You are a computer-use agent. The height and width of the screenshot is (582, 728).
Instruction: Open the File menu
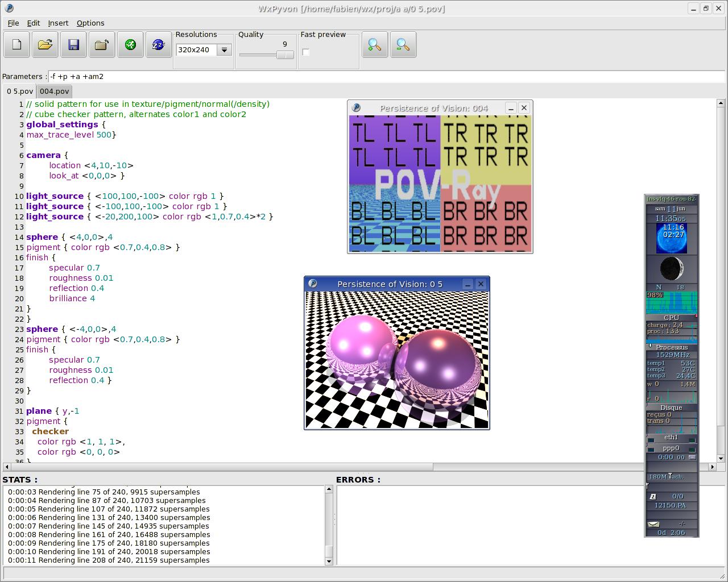13,23
